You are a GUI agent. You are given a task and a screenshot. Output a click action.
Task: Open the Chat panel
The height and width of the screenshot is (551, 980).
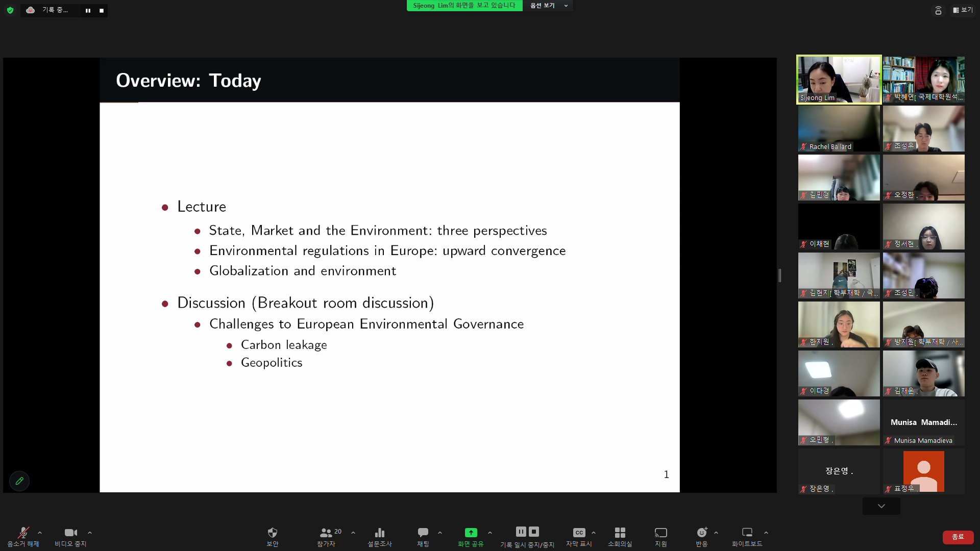pos(423,533)
